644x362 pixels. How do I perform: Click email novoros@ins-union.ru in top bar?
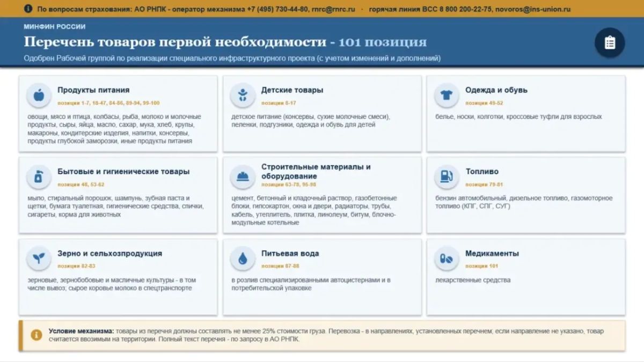point(533,9)
